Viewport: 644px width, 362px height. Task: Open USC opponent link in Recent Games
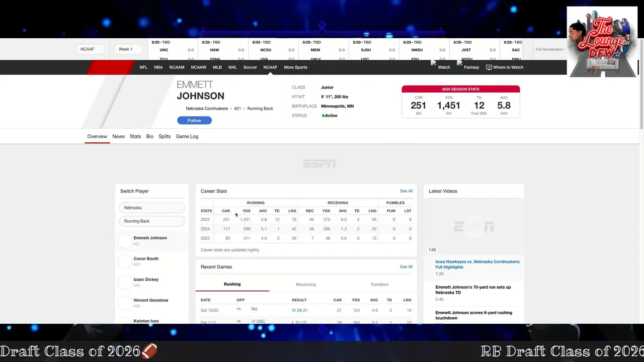261,321
